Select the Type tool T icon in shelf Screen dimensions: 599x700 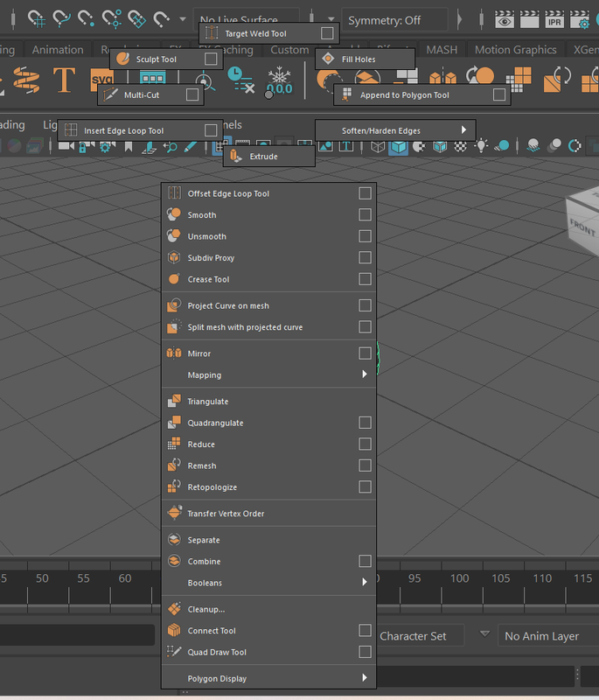coord(63,80)
